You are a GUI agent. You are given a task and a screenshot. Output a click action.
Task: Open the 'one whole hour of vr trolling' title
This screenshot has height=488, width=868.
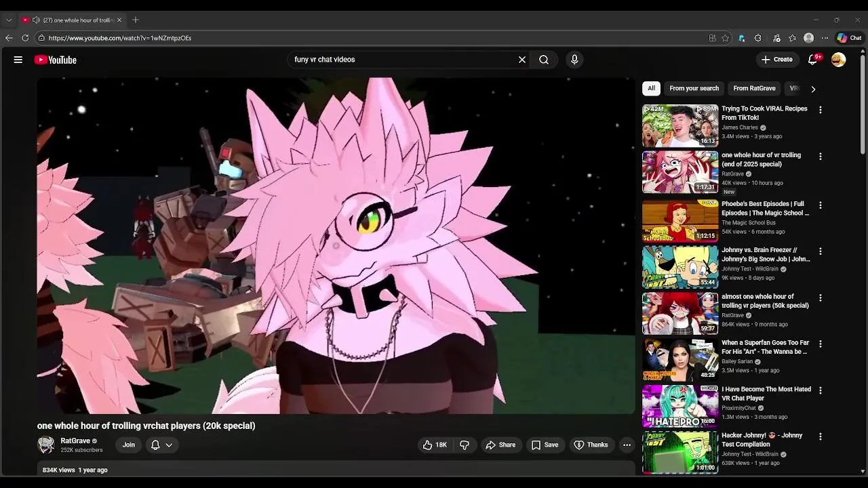coord(761,159)
